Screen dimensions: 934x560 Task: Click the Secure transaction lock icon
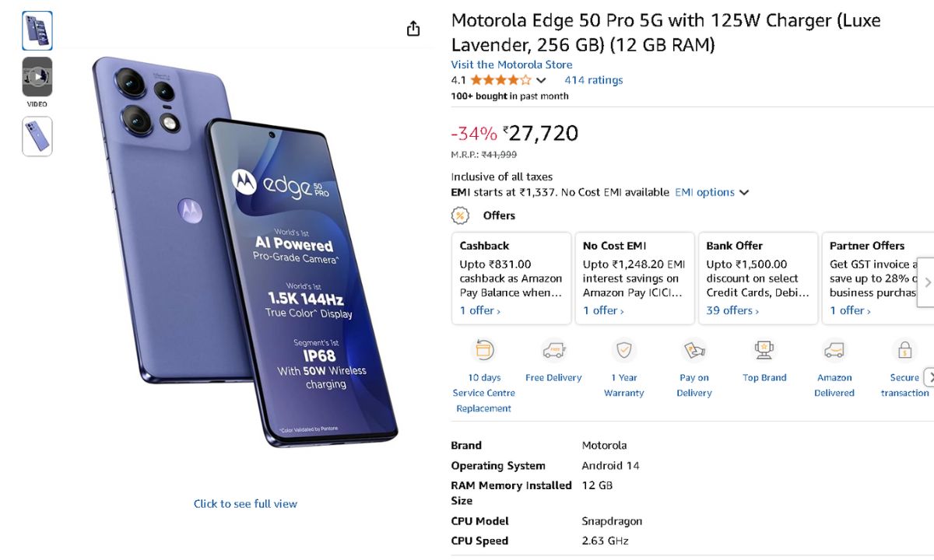[904, 351]
